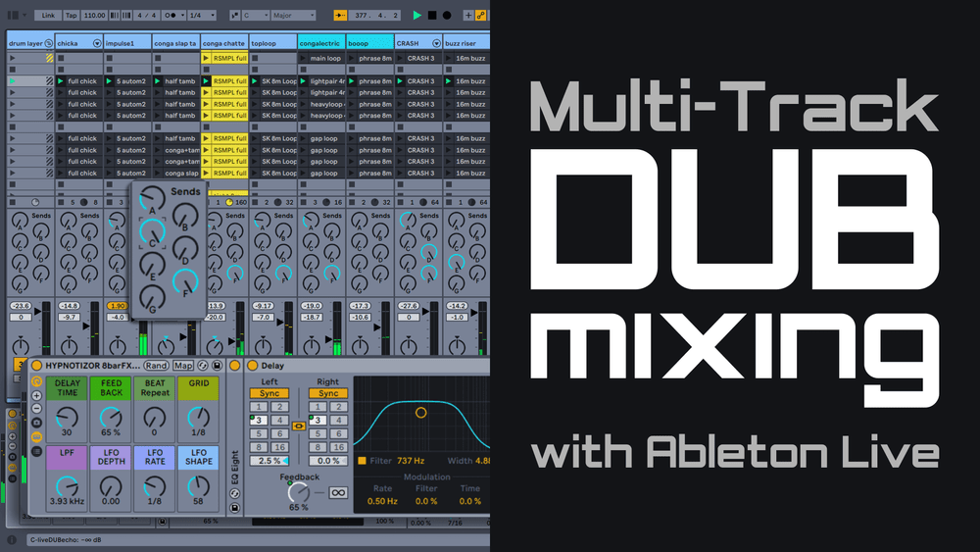This screenshot has width=980, height=552.
Task: Click the Stop transport button
Action: tap(432, 15)
